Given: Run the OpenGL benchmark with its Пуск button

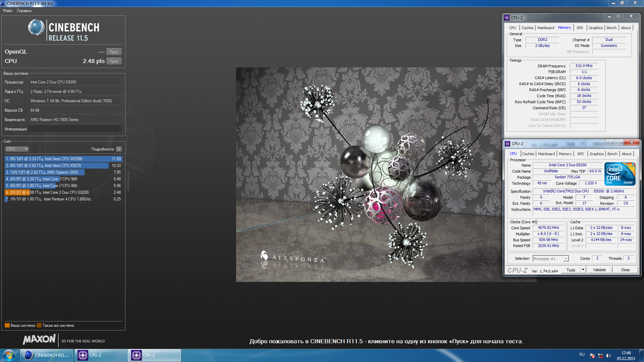Looking at the screenshot, I should coord(114,52).
